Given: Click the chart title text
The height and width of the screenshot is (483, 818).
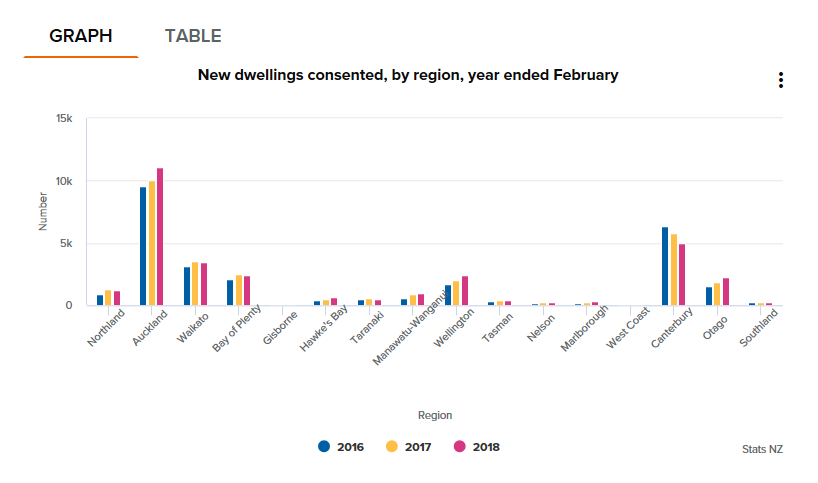Looking at the screenshot, I should (x=408, y=75).
